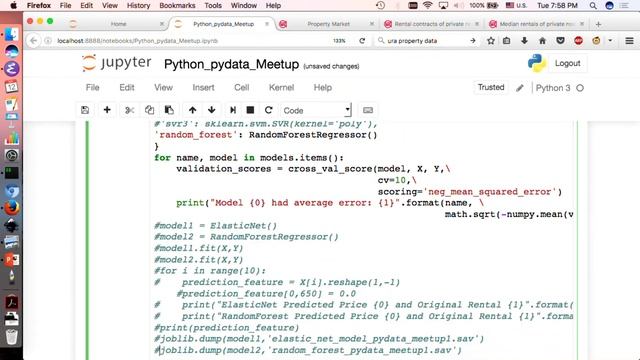This screenshot has height=360, width=640.
Task: Interrupt the kernel with stop icon
Action: [250, 110]
